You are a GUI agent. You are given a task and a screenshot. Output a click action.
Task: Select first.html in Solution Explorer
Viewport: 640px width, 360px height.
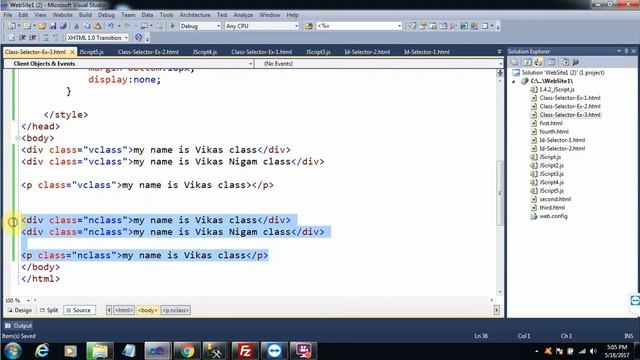click(551, 123)
